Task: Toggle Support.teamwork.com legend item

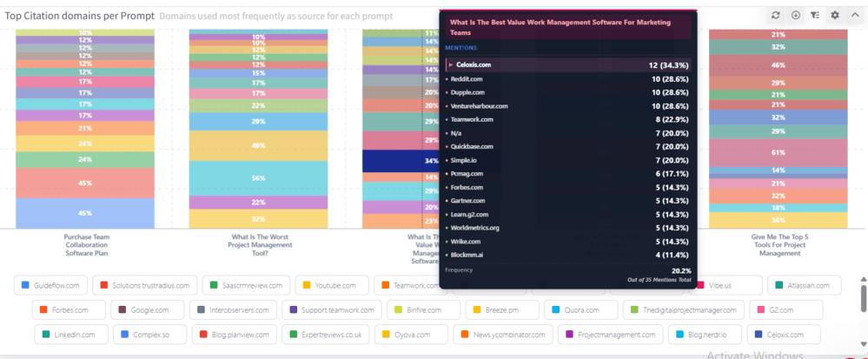Action: pyautogui.click(x=332, y=310)
